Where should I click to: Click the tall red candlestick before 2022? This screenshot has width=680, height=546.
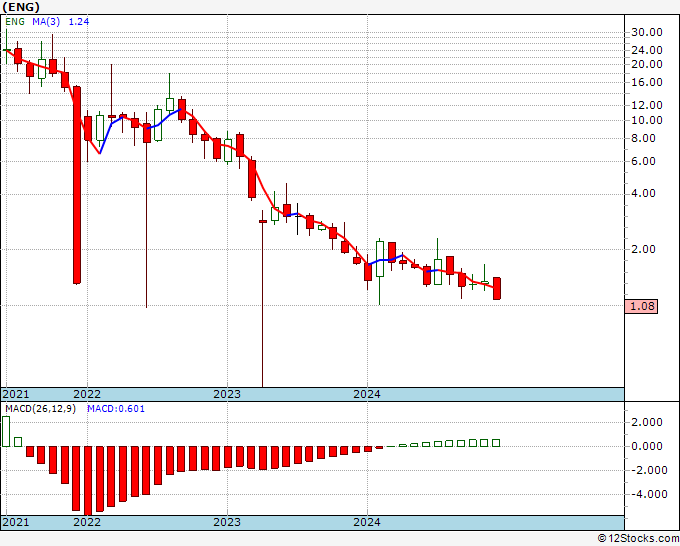pyautogui.click(x=77, y=185)
